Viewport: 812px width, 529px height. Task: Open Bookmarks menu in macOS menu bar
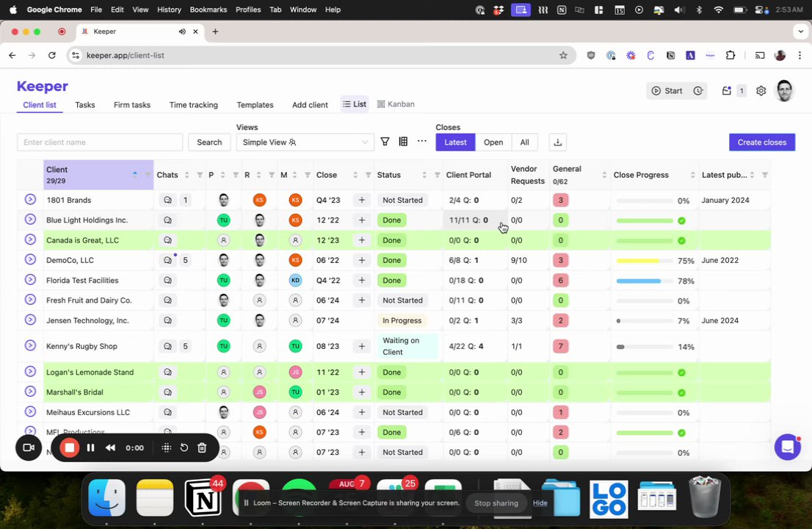pos(209,10)
